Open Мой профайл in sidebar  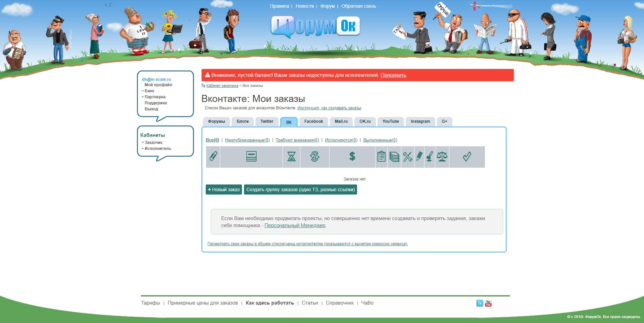158,85
